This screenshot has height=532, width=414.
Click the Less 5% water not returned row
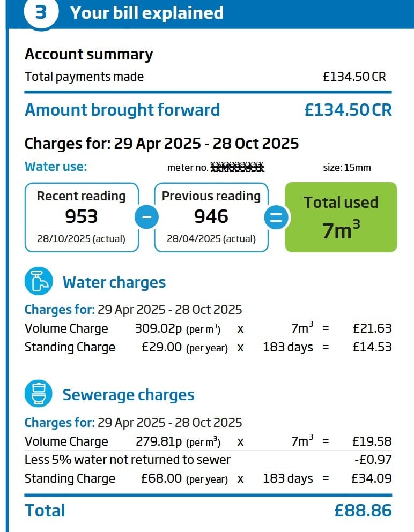tap(128, 460)
